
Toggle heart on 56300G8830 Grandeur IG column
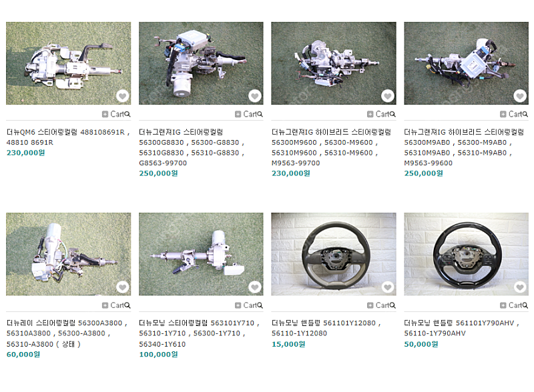coord(255,96)
